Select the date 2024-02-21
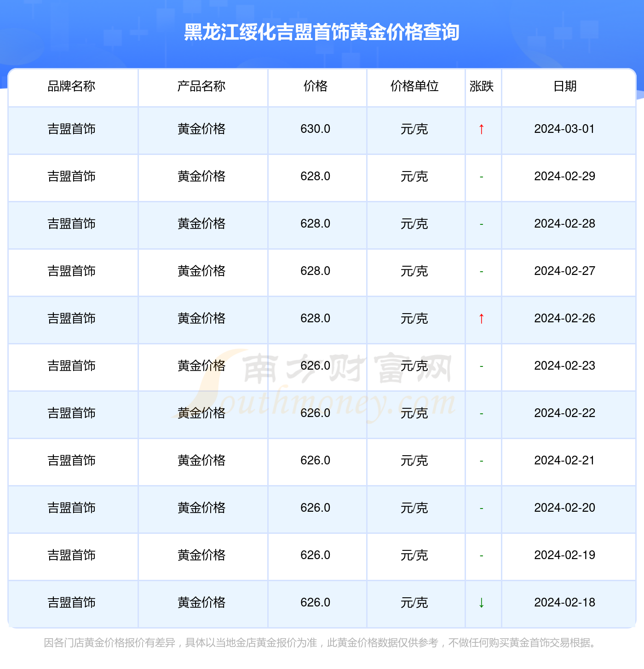Image resolution: width=644 pixels, height=669 pixels. tap(565, 461)
